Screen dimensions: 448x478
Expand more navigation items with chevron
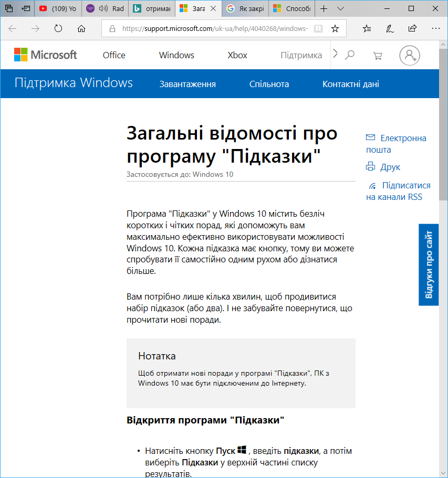[x=336, y=54]
